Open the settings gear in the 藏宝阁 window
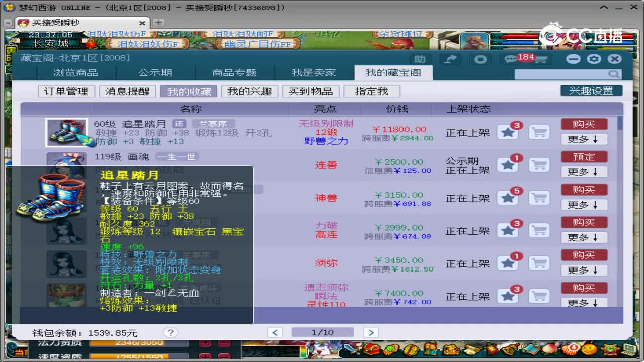The image size is (644, 362). coord(594,59)
